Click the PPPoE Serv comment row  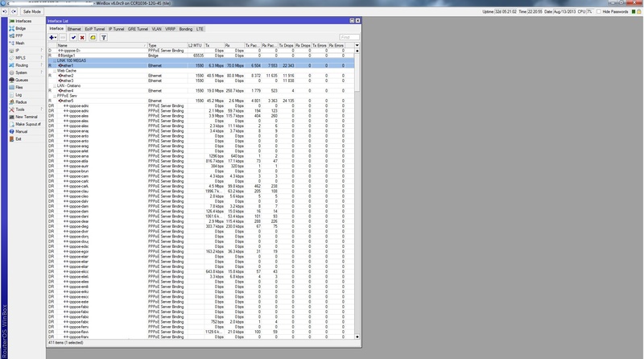[x=201, y=96]
